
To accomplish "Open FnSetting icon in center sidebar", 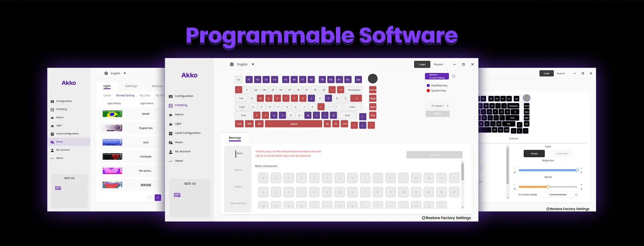I will (171, 105).
